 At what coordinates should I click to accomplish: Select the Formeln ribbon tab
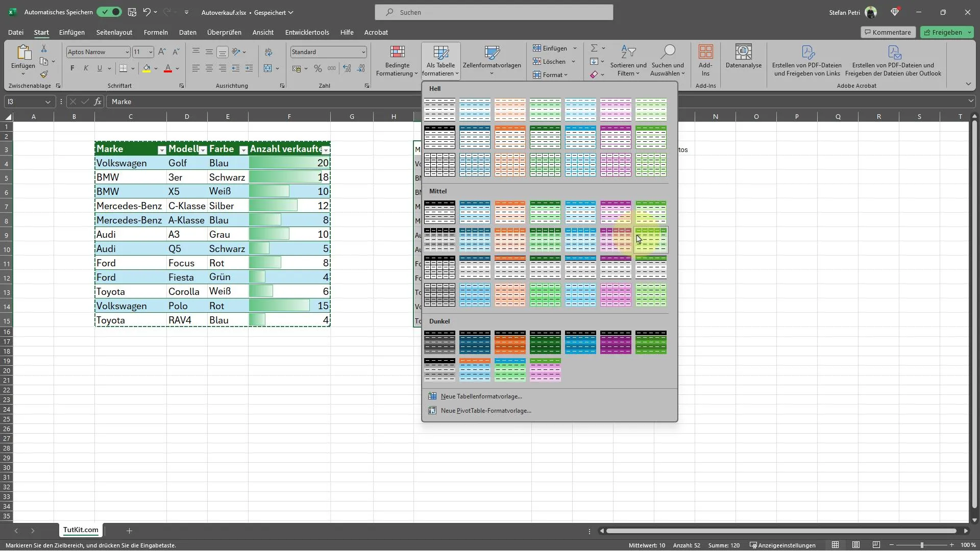tap(156, 32)
